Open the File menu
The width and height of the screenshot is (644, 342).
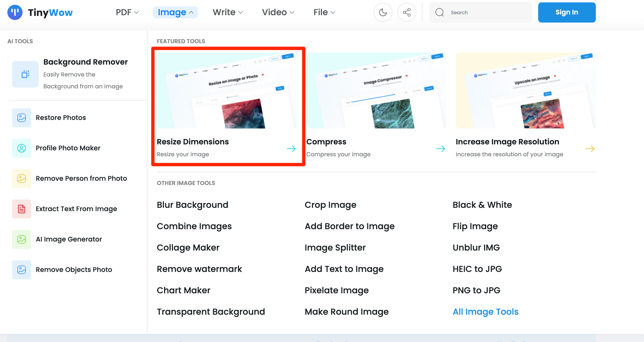[x=324, y=12]
